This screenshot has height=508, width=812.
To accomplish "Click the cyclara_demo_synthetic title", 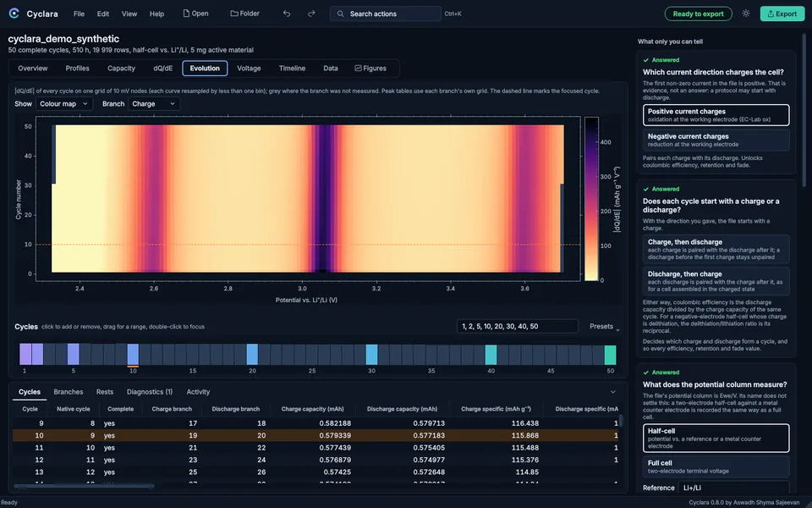I will [x=63, y=39].
